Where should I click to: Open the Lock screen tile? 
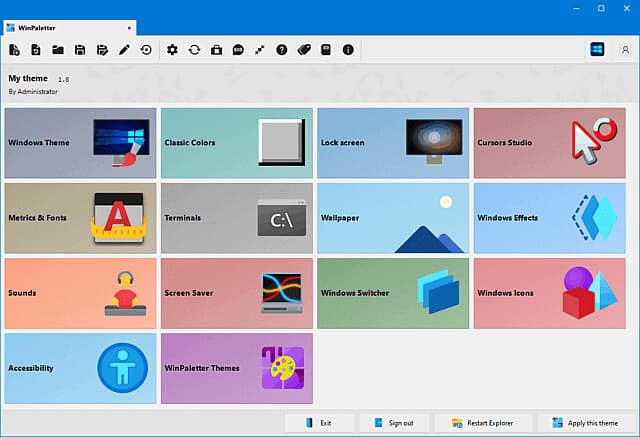point(393,143)
